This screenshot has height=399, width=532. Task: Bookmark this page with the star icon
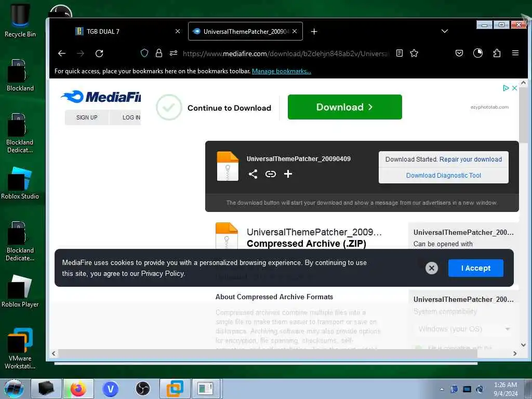coord(414,54)
